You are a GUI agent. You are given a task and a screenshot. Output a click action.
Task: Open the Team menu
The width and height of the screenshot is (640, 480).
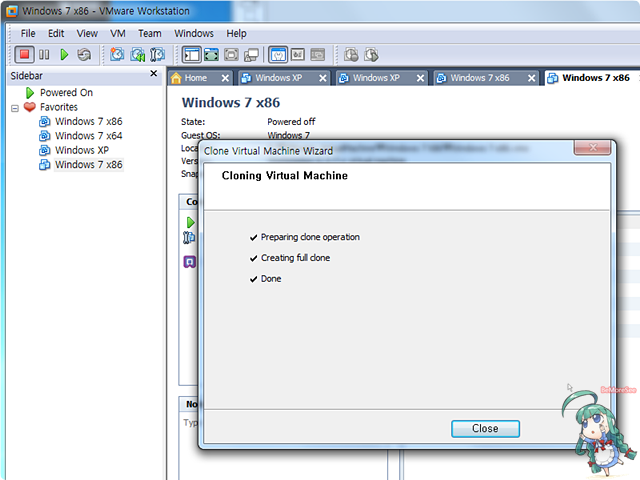(149, 33)
